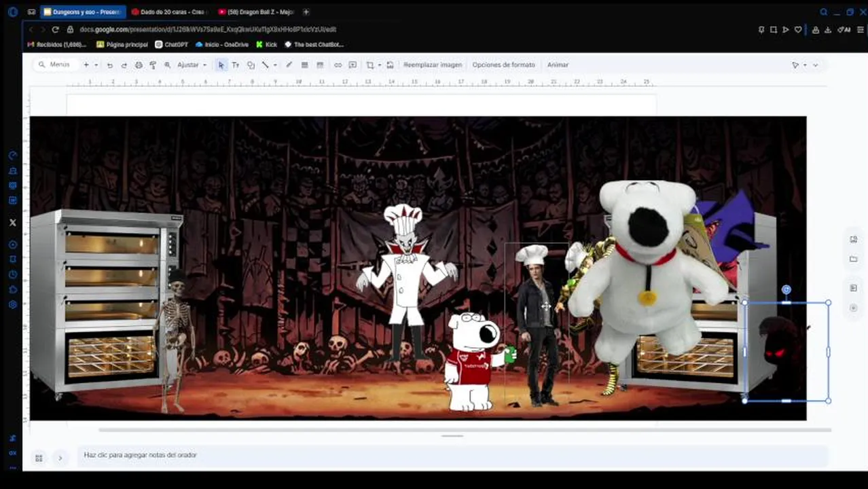Viewport: 868px width, 489px height.
Task: Click the Animar button
Action: pyautogui.click(x=558, y=65)
